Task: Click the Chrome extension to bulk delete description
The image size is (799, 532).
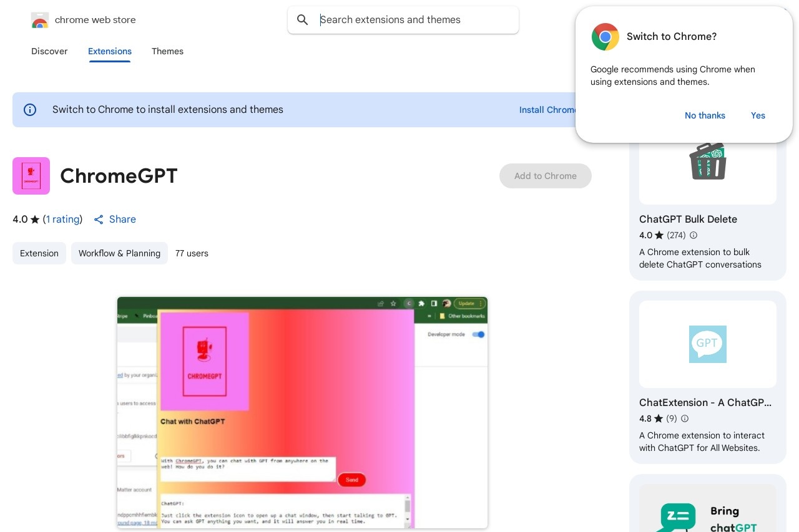Action: 700,258
